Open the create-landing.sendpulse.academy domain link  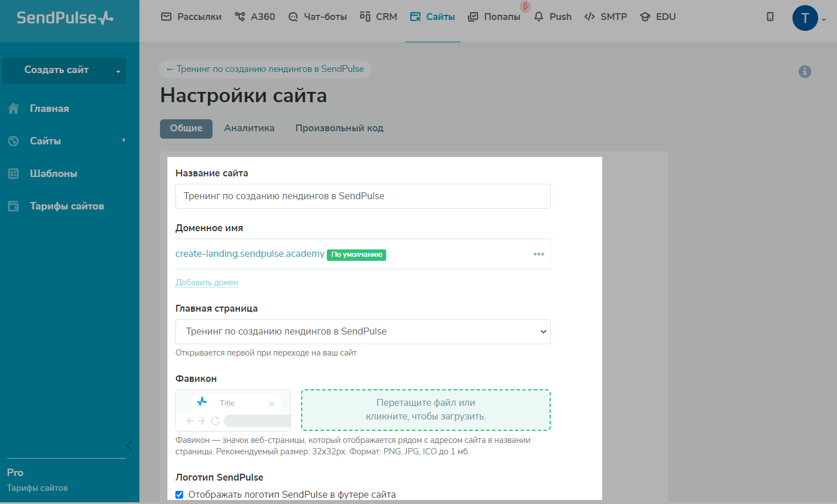[250, 253]
